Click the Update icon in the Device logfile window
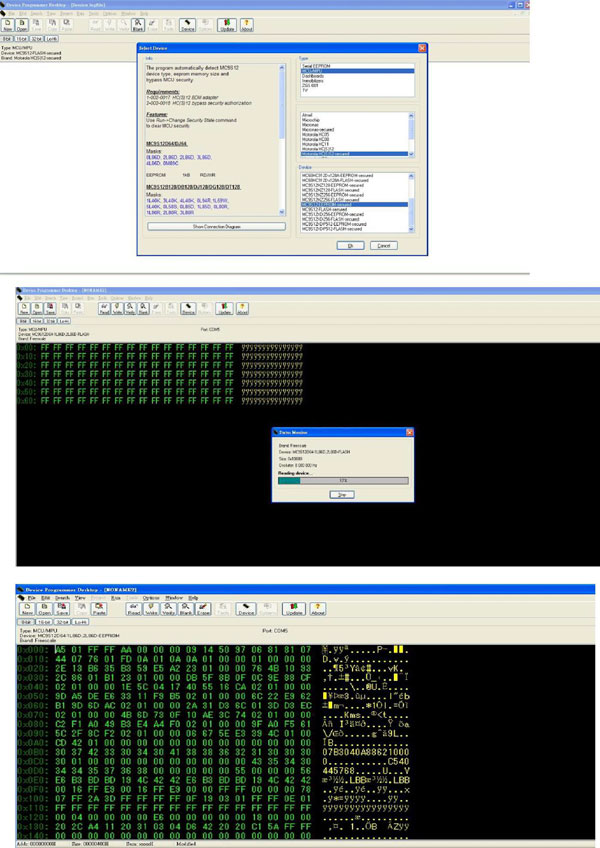This screenshot has width=600, height=848. click(227, 25)
